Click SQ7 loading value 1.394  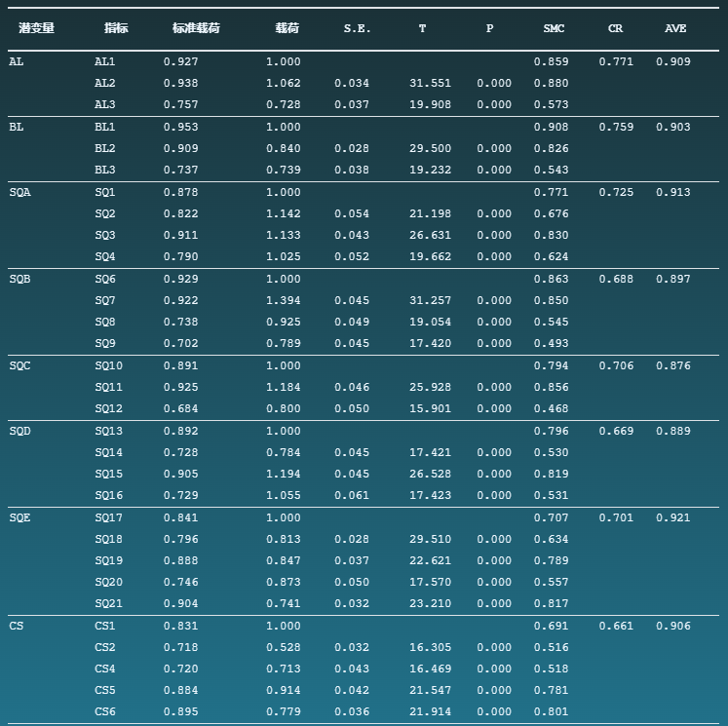tap(283, 300)
